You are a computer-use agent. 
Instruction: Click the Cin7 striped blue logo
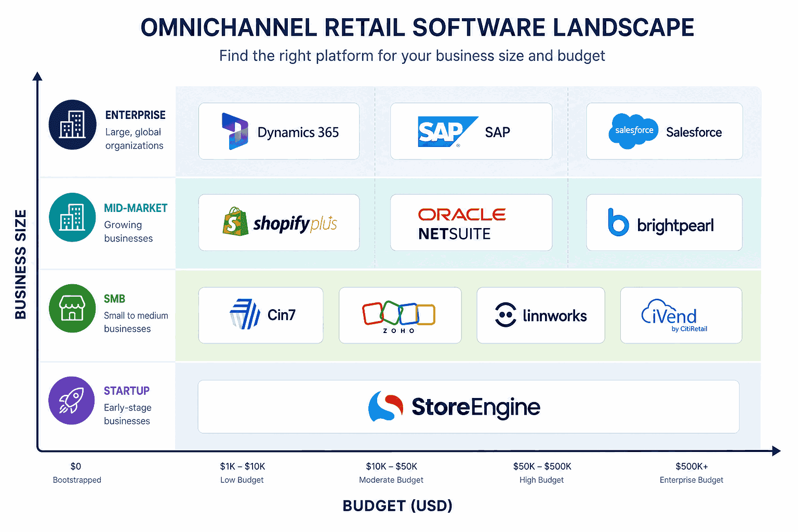click(245, 314)
